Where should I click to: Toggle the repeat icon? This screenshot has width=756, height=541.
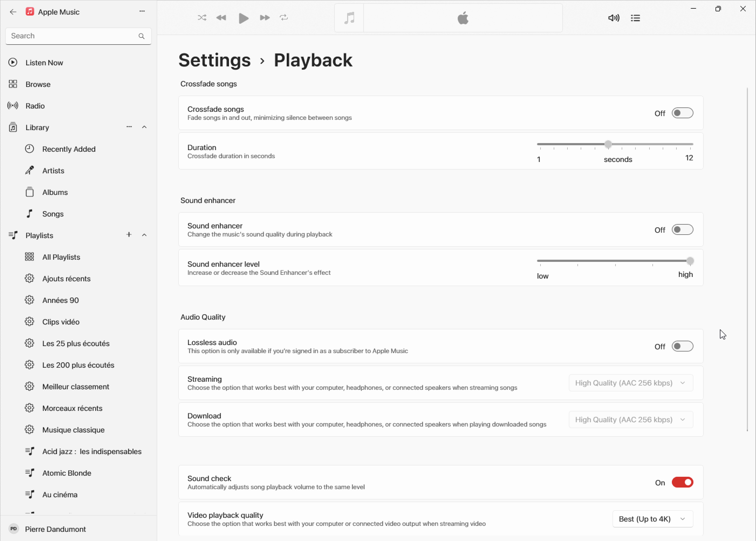(283, 18)
